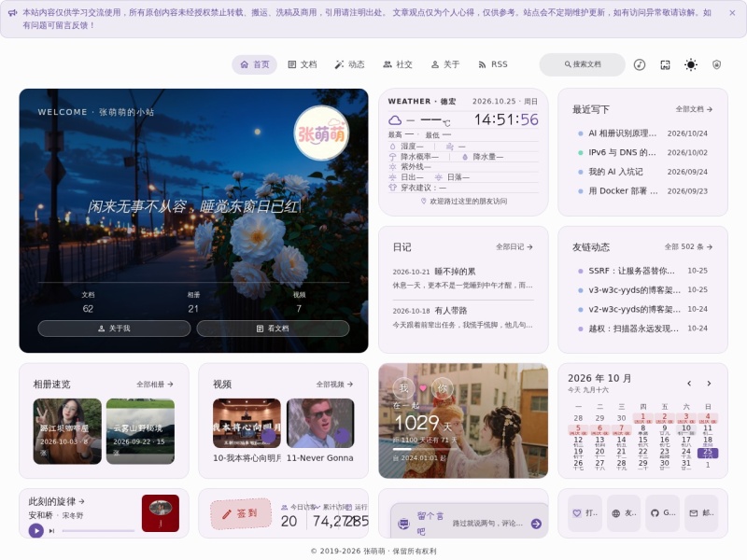Open 全部文档 link

point(694,109)
